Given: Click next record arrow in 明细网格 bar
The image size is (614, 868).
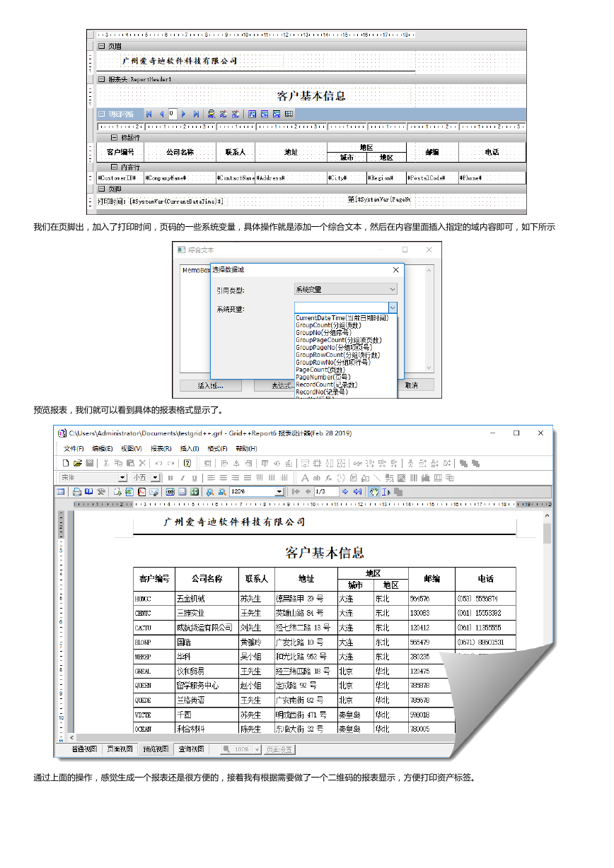Looking at the screenshot, I should (184, 113).
